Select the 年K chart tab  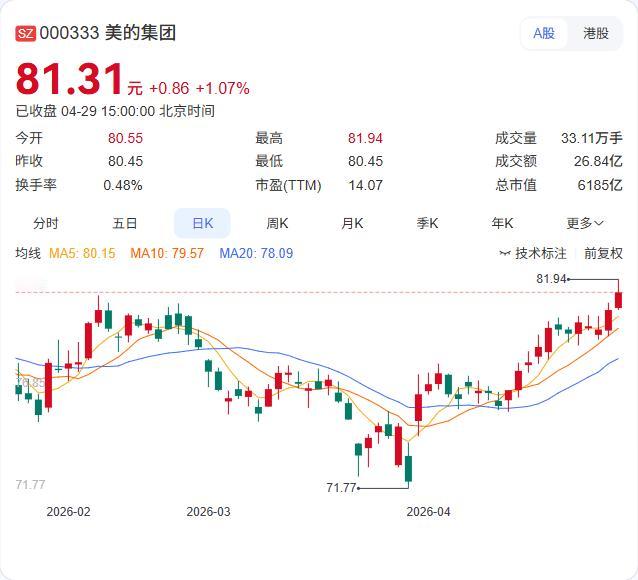tap(502, 223)
